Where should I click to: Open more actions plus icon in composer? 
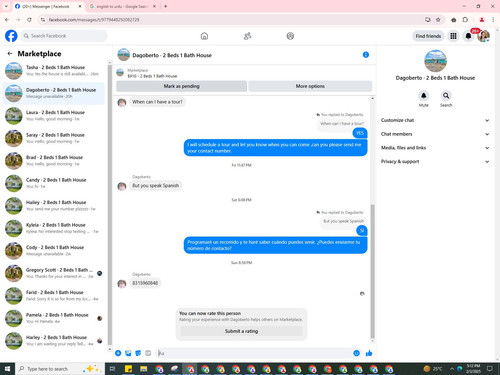[x=118, y=353]
